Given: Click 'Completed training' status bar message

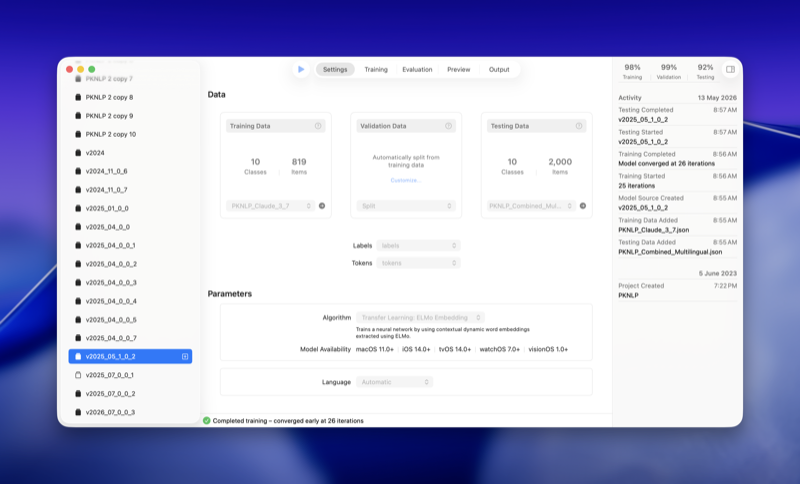Looking at the screenshot, I should pyautogui.click(x=288, y=421).
